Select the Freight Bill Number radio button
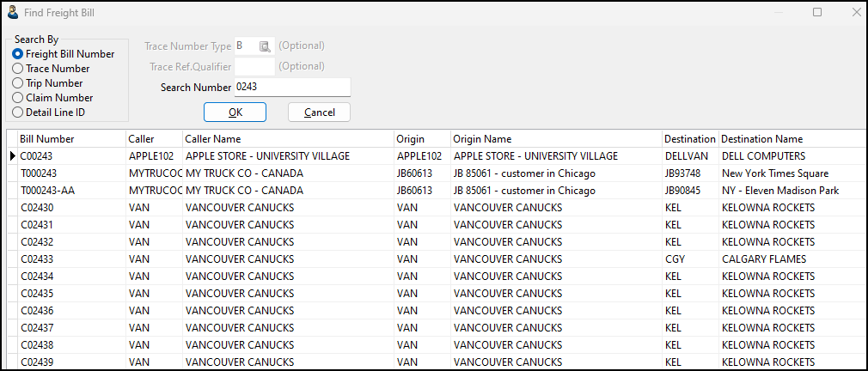The width and height of the screenshot is (868, 371). pyautogui.click(x=17, y=54)
